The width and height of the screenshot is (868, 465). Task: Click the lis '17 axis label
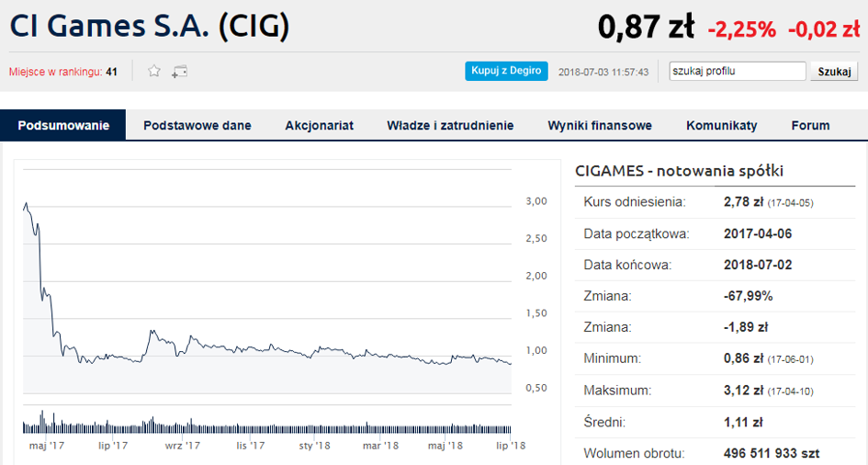250,446
